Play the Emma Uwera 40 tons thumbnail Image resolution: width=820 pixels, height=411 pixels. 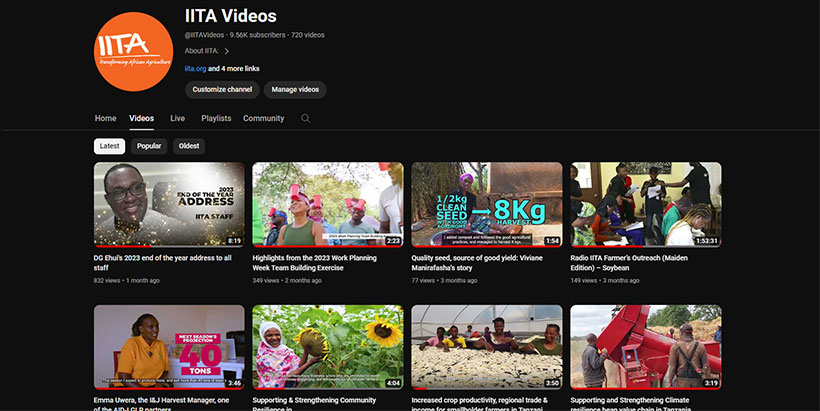[169, 346]
